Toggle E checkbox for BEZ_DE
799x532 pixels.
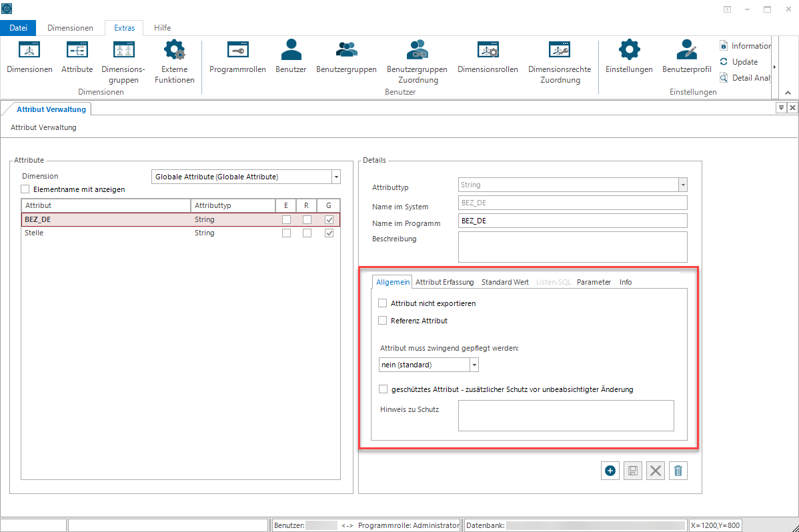[x=286, y=219]
